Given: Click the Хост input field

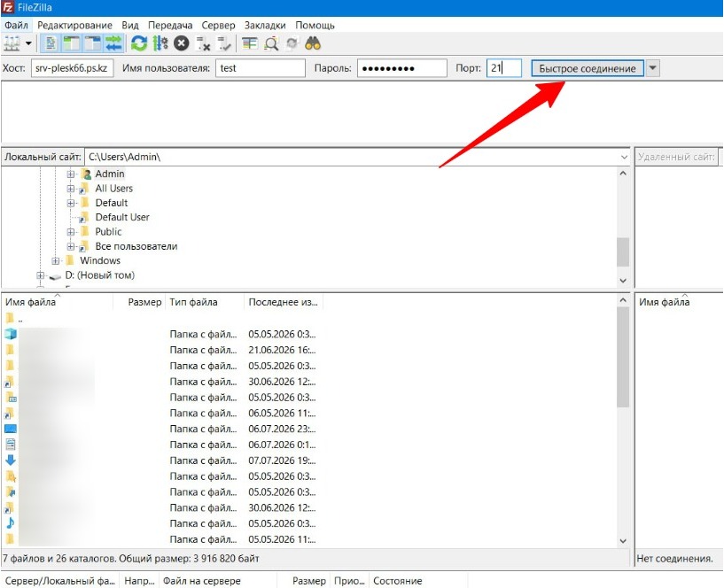Looking at the screenshot, I should point(72,68).
